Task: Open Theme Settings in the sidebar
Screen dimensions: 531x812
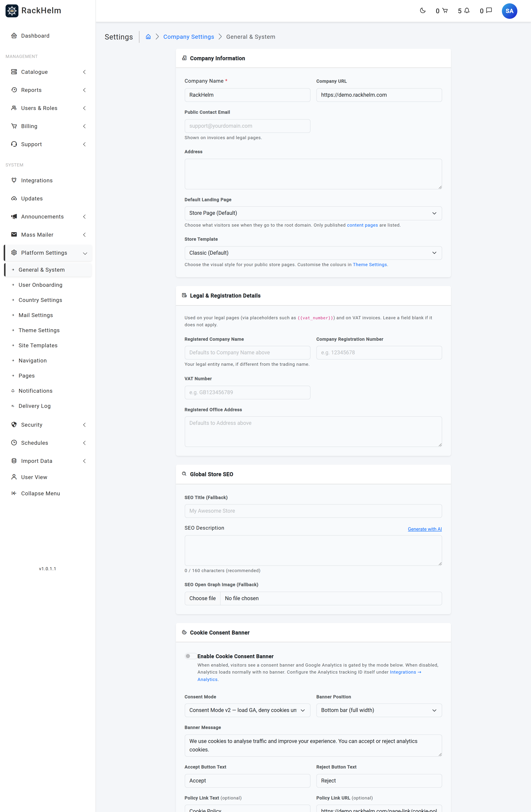Action: 48,330
